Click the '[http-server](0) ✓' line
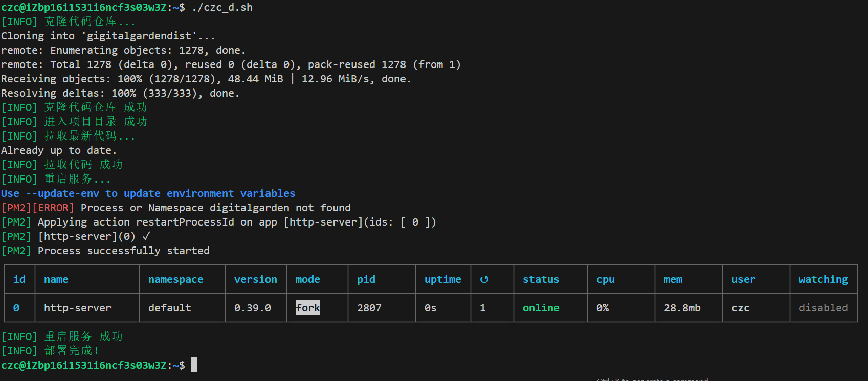 pos(76,236)
